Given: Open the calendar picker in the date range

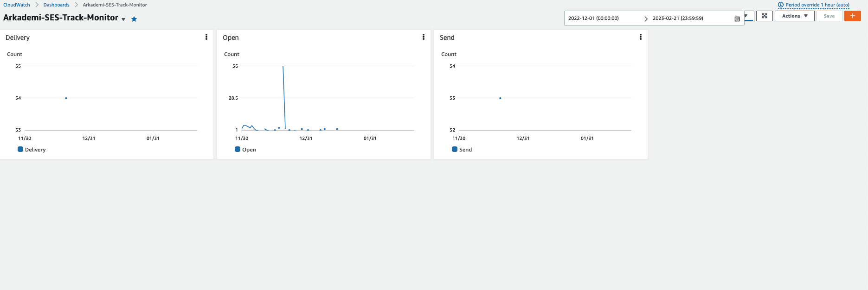Looking at the screenshot, I should tap(737, 19).
